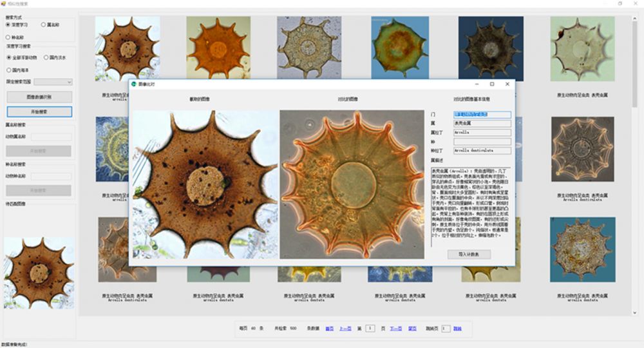Viewport: 644px width, 348px height.
Task: Choose the 国内淡水 radio option
Action: point(47,57)
